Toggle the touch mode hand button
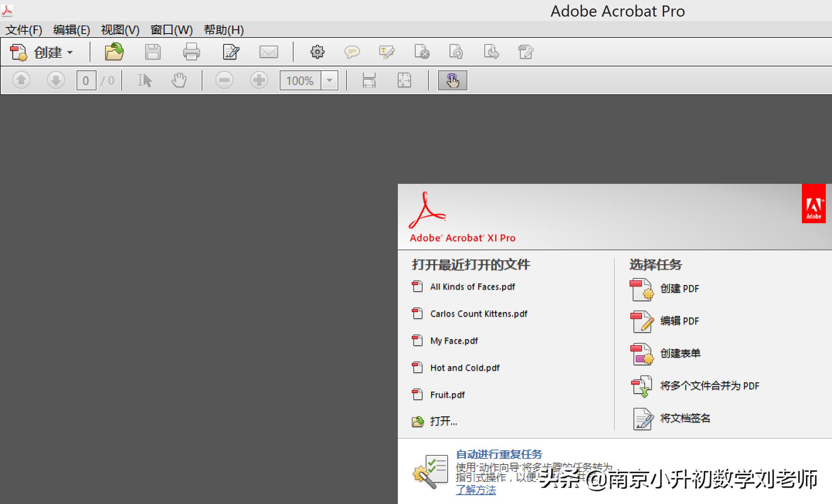Viewport: 832px width, 504px height. pyautogui.click(x=452, y=80)
